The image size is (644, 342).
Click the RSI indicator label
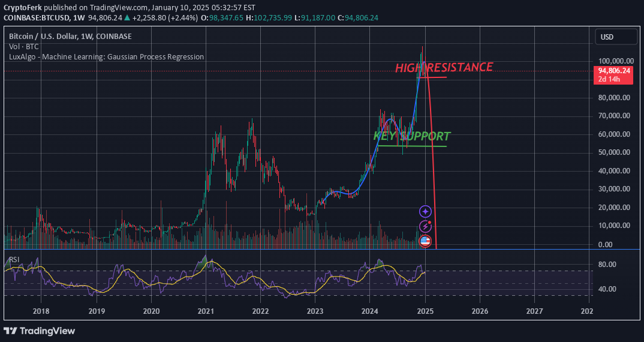pyautogui.click(x=14, y=259)
